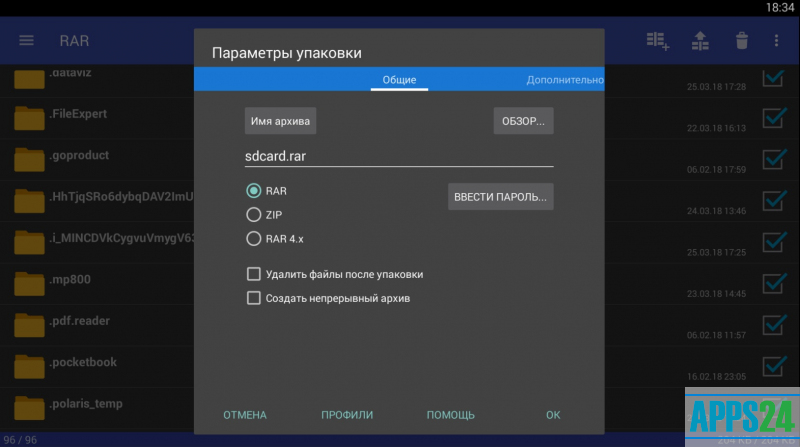Uncheck the .FileExpert row checkbox

point(773,117)
